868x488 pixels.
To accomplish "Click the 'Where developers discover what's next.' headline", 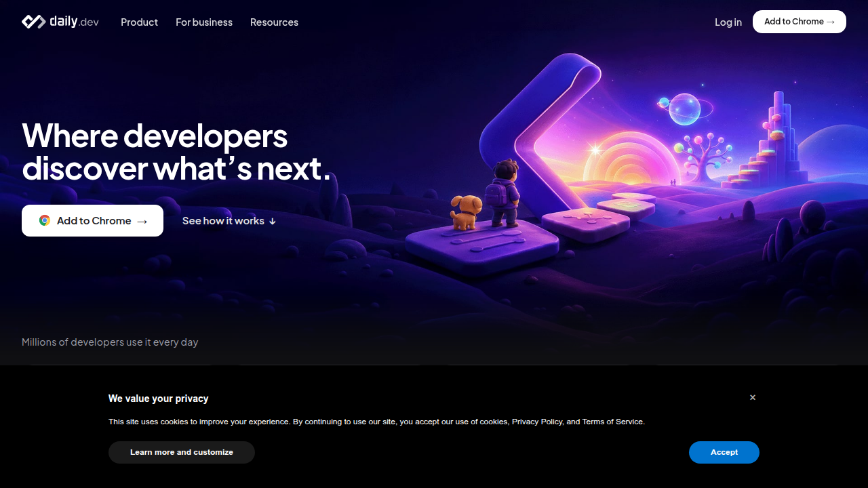I will click(176, 152).
